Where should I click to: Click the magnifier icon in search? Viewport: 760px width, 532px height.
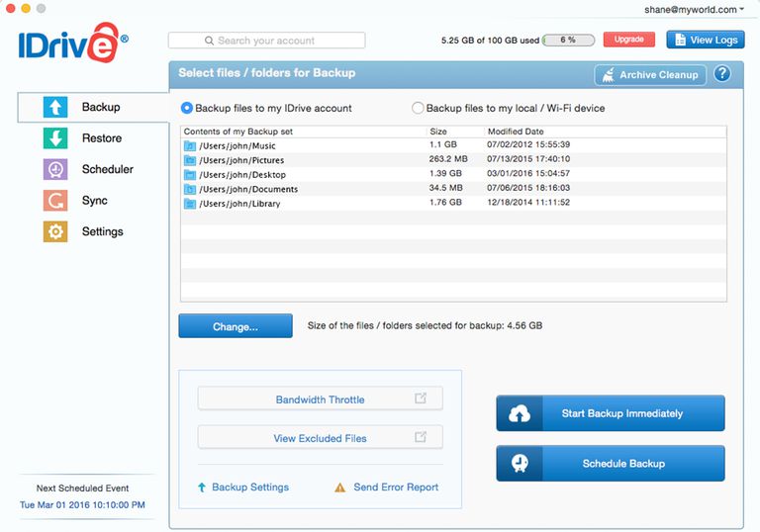pos(209,41)
